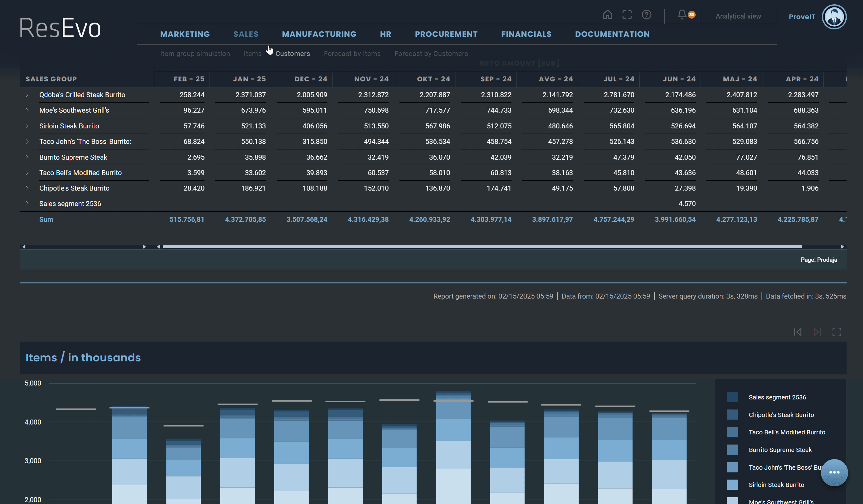Click the table horizontal scrollbar thumb
Image resolution: width=863 pixels, height=504 pixels.
(x=482, y=247)
